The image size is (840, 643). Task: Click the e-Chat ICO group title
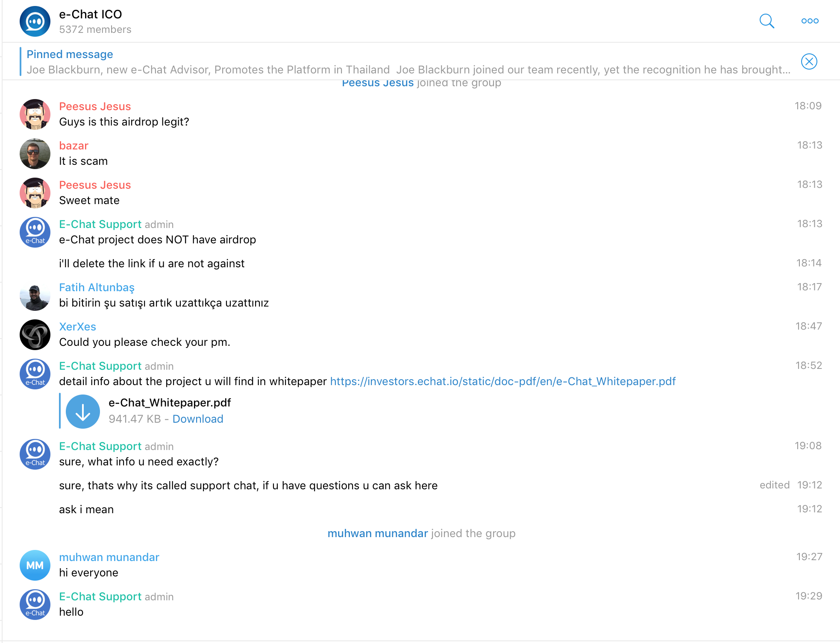pyautogui.click(x=91, y=14)
